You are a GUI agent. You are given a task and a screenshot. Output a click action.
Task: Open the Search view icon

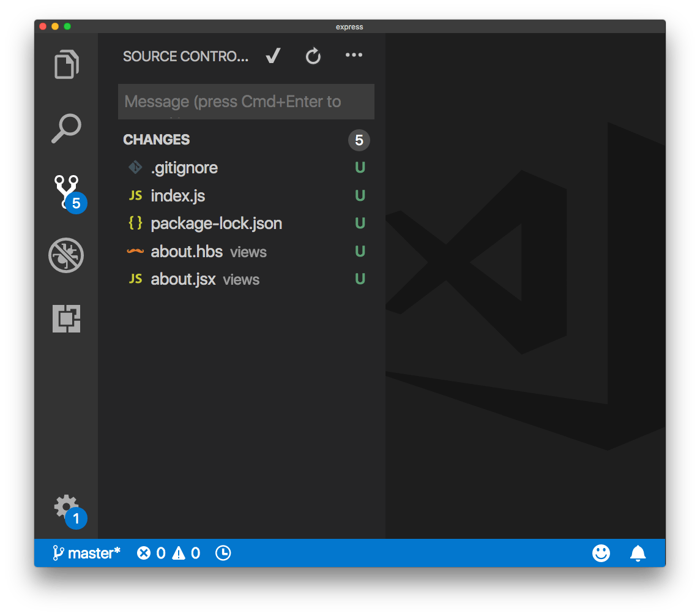tap(66, 128)
